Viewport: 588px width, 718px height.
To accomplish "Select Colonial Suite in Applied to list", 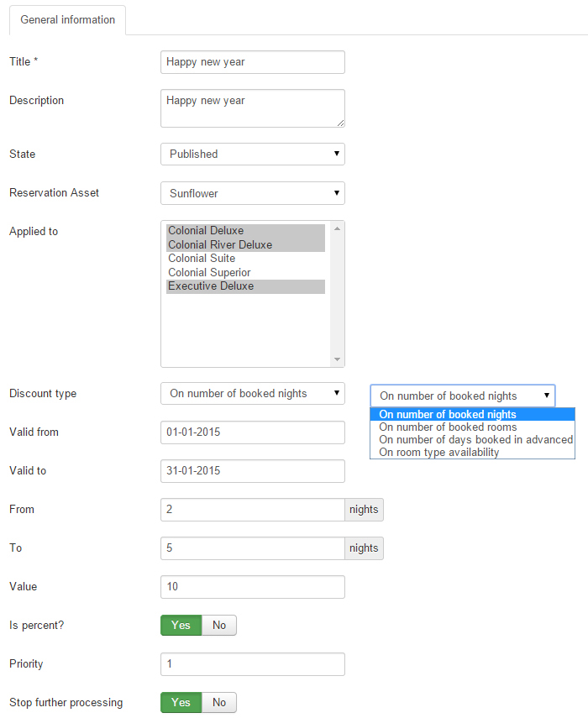I will click(x=201, y=258).
